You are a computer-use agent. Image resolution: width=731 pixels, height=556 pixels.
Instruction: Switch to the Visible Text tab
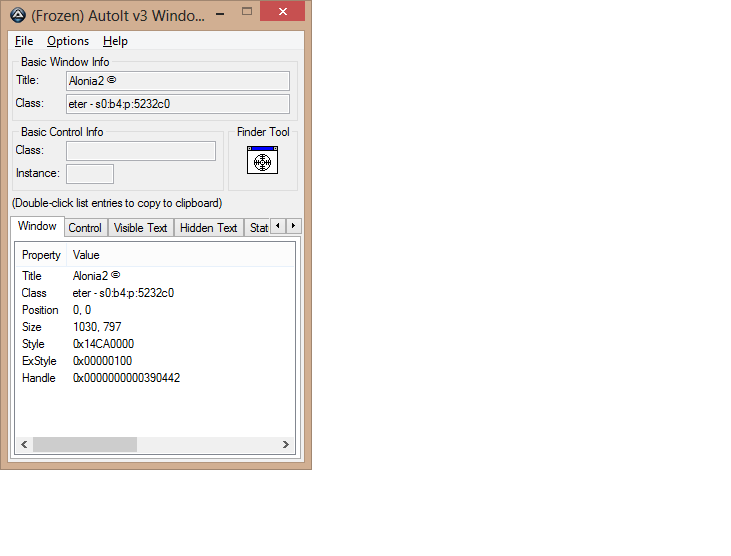pyautogui.click(x=140, y=228)
